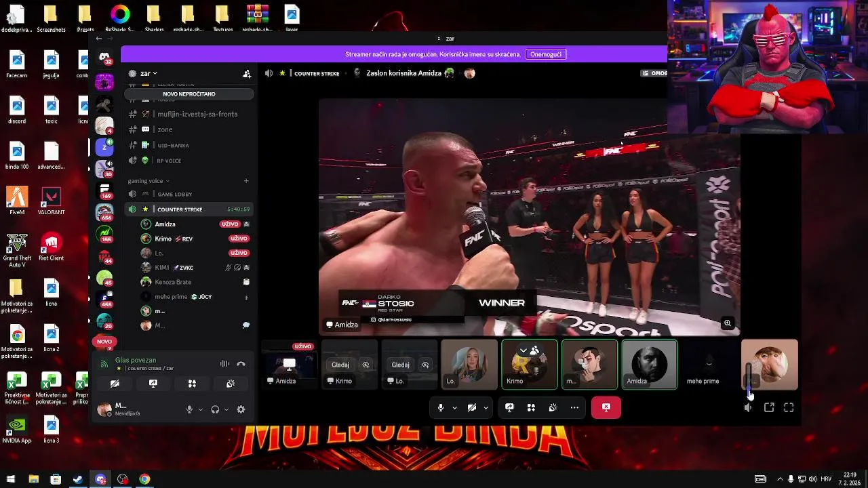Enter fullscreen for the stream
This screenshot has height=488, width=868.
[789, 407]
